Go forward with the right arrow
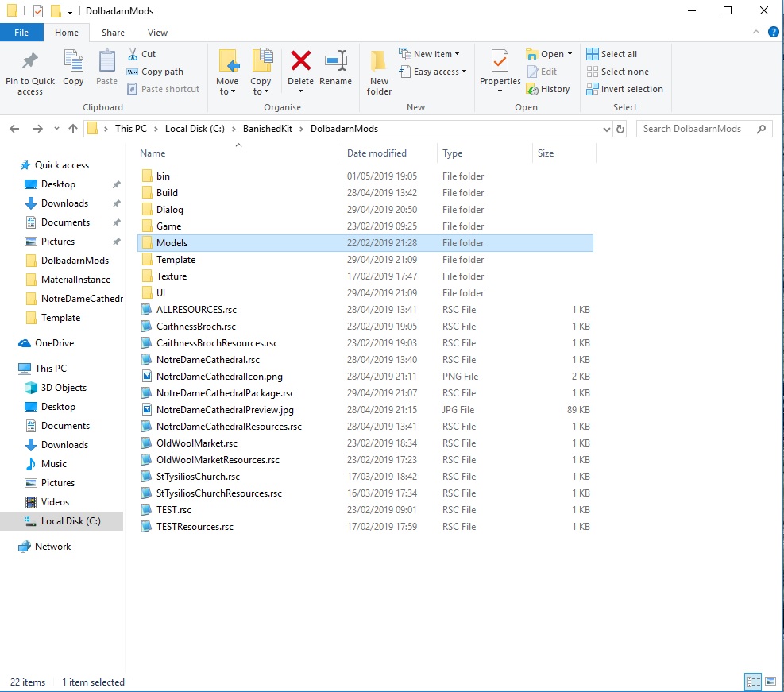 tap(37, 129)
